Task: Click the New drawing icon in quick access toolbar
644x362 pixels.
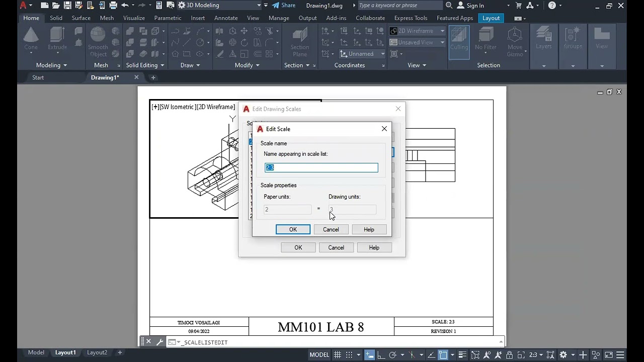Action: pyautogui.click(x=44, y=6)
